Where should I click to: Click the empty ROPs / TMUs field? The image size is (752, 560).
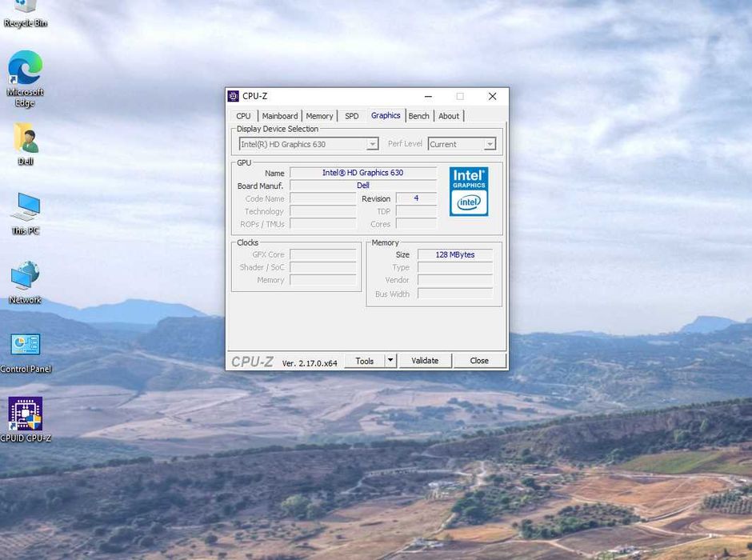323,224
